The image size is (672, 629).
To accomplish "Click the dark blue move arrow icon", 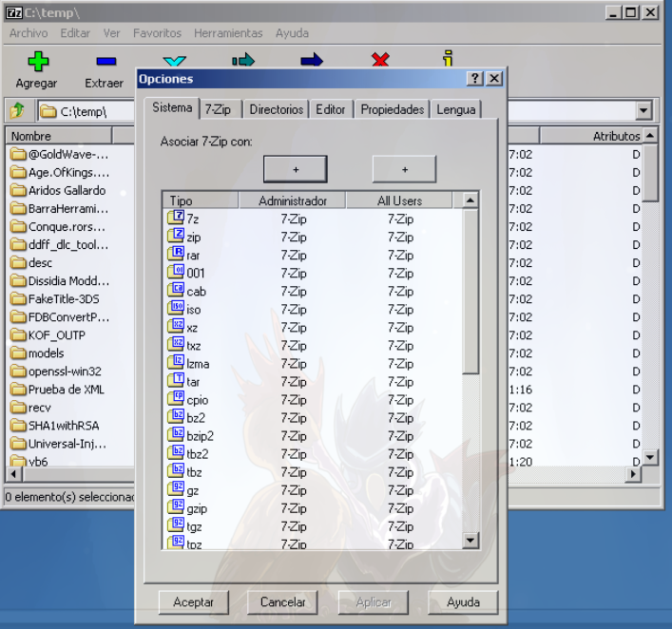I will pyautogui.click(x=312, y=60).
